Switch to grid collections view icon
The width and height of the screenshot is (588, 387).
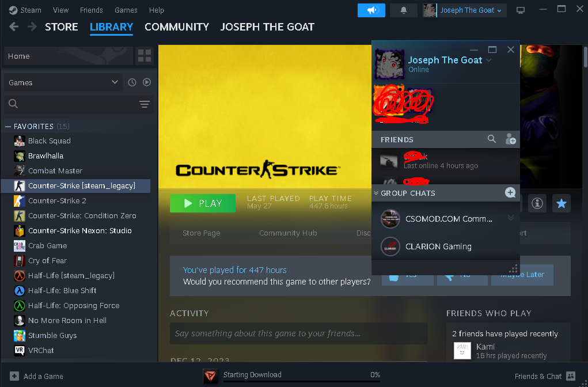[x=145, y=56]
